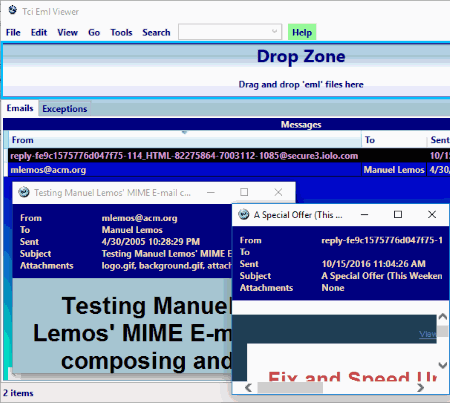The height and width of the screenshot is (403, 450).
Task: Open the Go menu
Action: coord(94,33)
